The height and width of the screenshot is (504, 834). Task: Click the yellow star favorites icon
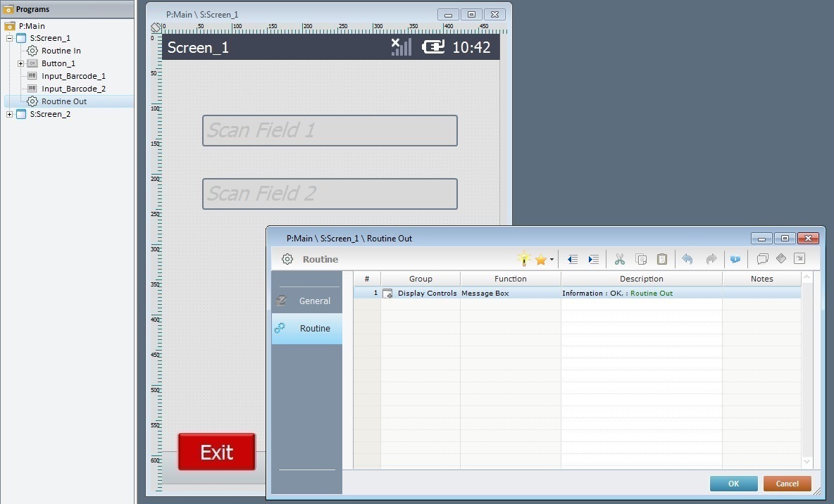pyautogui.click(x=540, y=260)
